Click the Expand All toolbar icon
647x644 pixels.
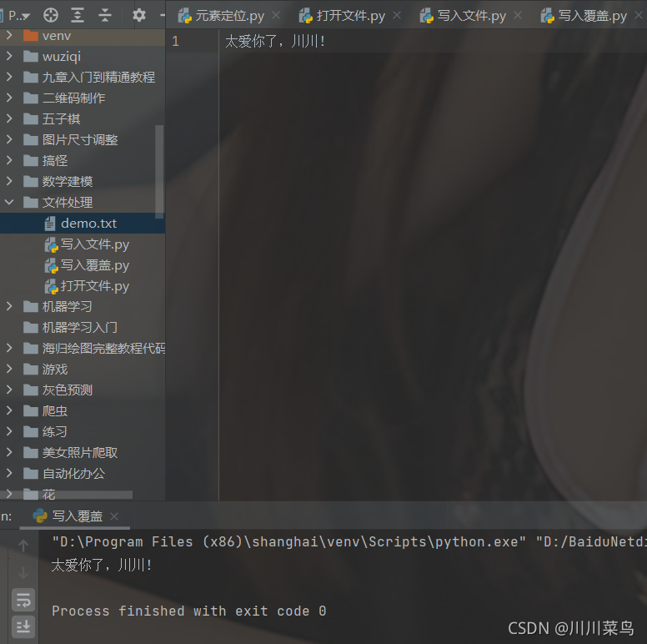click(x=78, y=15)
